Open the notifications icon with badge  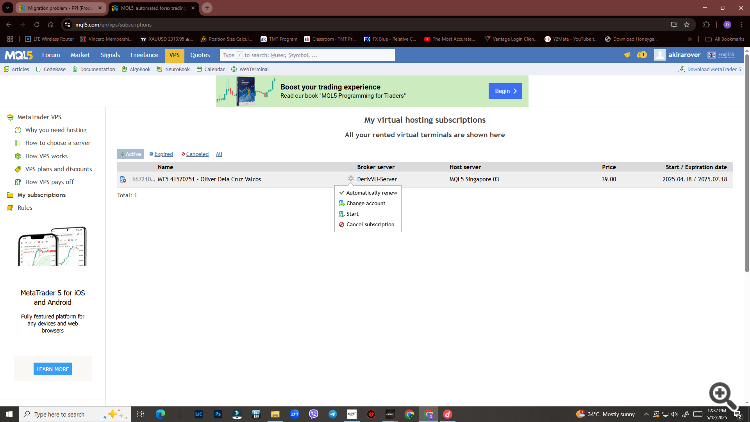642,55
